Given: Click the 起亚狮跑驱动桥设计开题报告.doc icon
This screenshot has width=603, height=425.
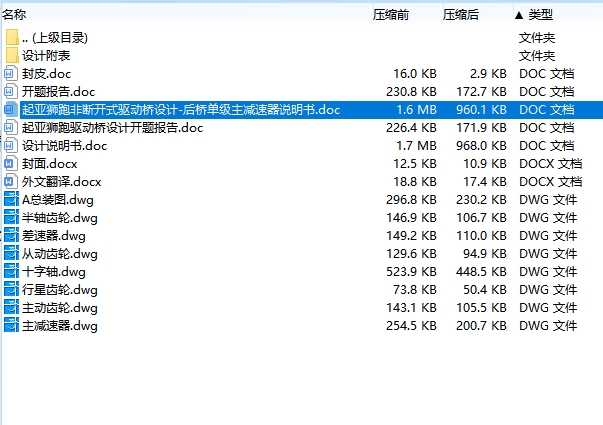Looking at the screenshot, I should [x=11, y=128].
